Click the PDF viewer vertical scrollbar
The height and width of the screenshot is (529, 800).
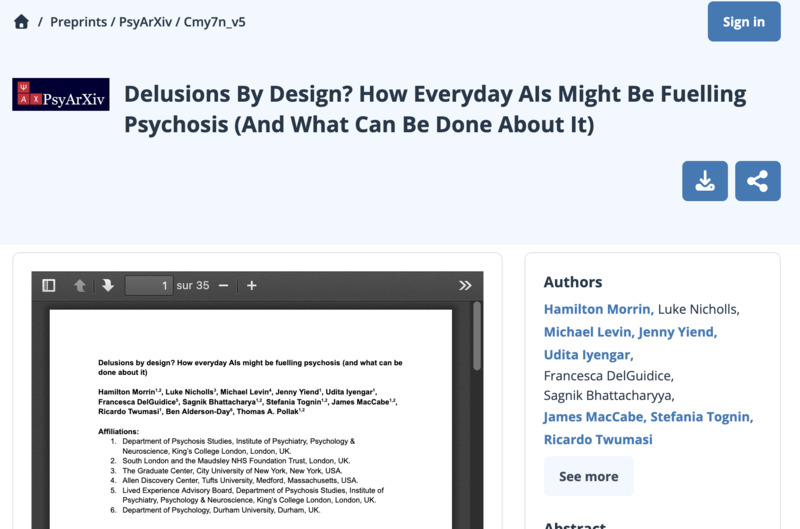click(x=477, y=336)
